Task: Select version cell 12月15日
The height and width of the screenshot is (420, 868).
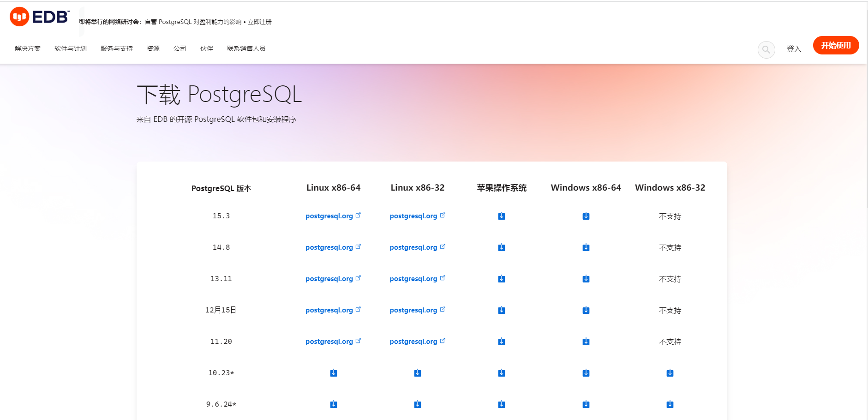Action: (x=221, y=310)
